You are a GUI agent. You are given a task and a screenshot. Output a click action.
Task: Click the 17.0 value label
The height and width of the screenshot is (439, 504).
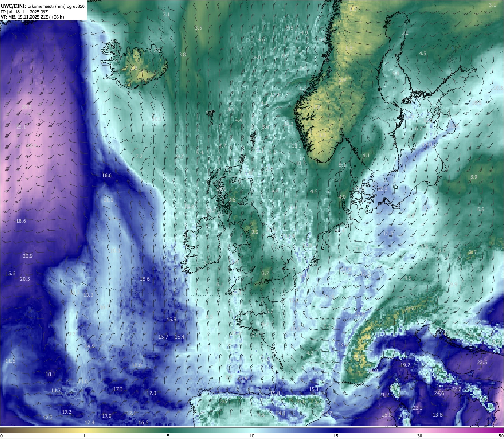[x=151, y=393]
